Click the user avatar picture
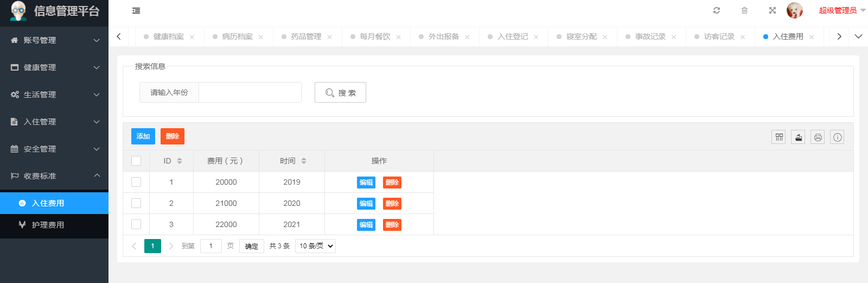Image resolution: width=868 pixels, height=283 pixels. (795, 10)
